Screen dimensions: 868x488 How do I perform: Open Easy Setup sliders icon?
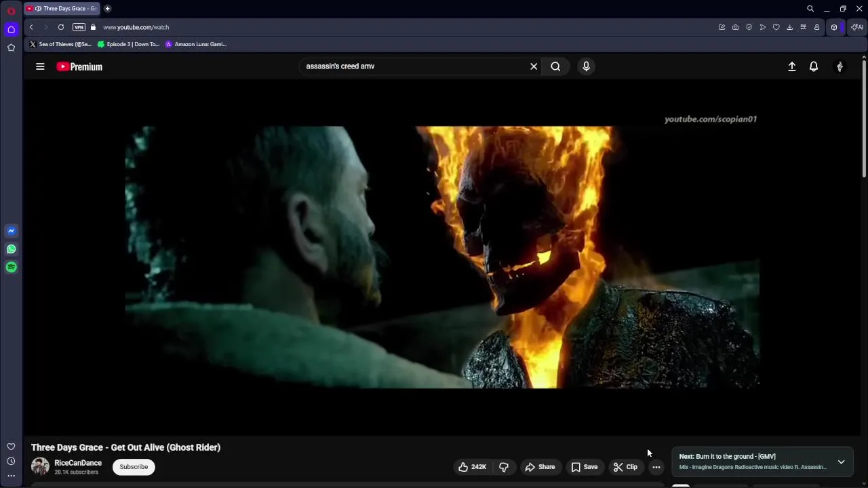click(804, 27)
